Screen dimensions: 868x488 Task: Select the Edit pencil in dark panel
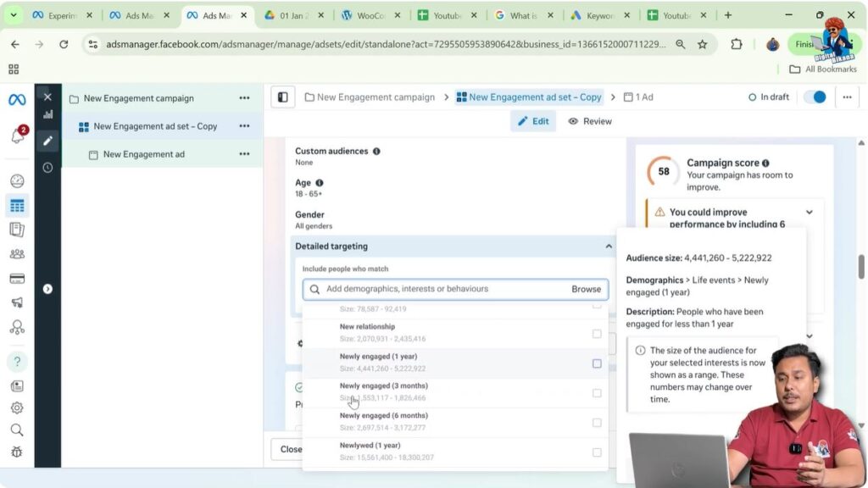coord(47,141)
